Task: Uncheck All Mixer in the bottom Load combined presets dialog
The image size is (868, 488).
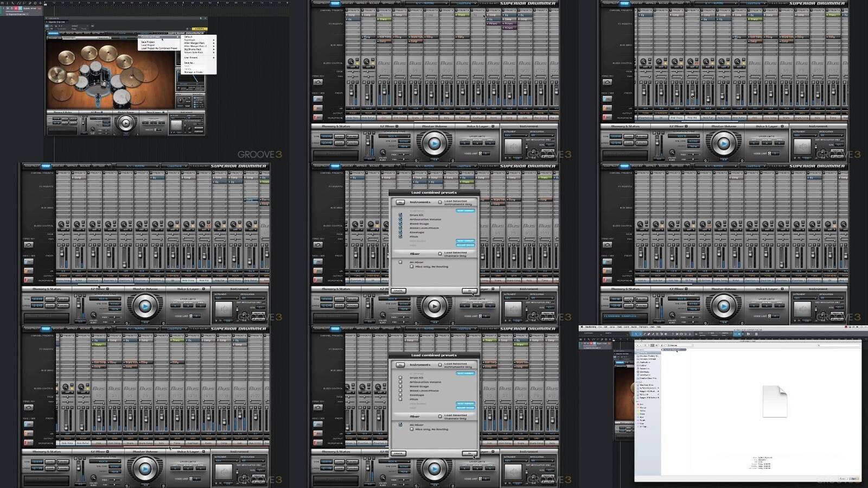Action: (400, 424)
